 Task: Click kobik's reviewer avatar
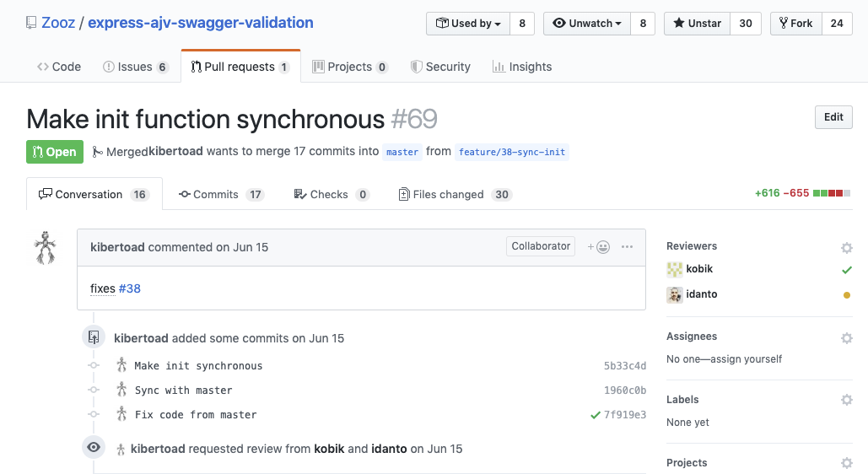[x=674, y=269]
